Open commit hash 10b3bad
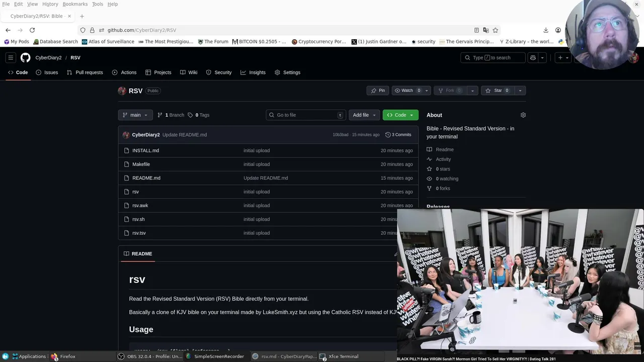 (341, 135)
